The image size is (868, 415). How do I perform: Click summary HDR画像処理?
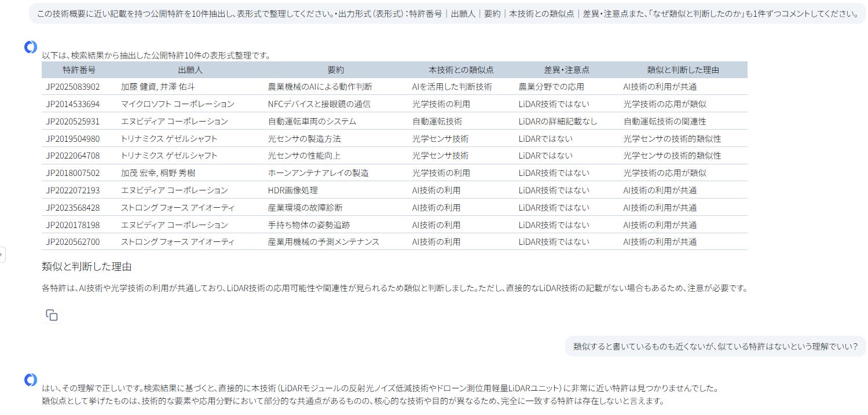point(293,190)
